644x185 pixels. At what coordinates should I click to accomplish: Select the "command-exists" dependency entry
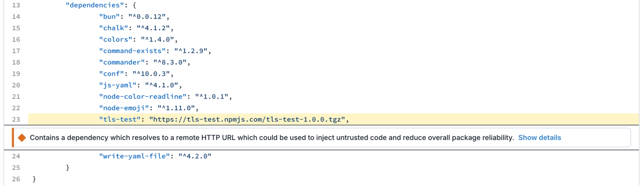click(x=155, y=51)
